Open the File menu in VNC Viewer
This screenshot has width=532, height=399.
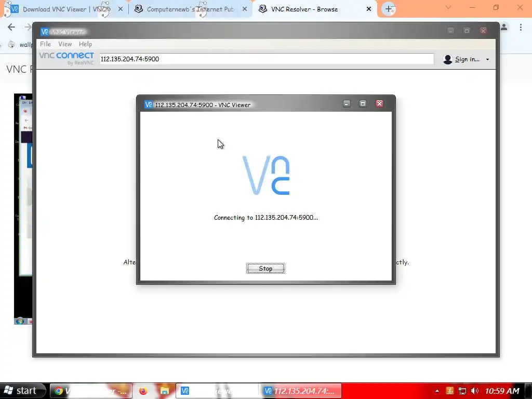pyautogui.click(x=45, y=44)
